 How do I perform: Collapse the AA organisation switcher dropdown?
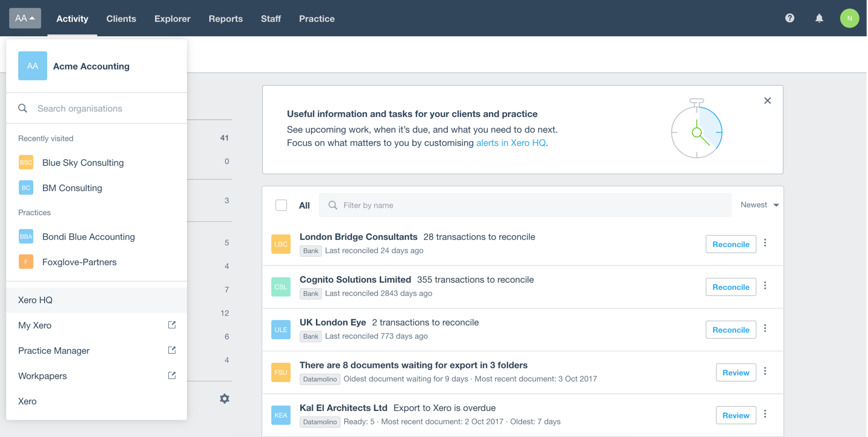(25, 18)
